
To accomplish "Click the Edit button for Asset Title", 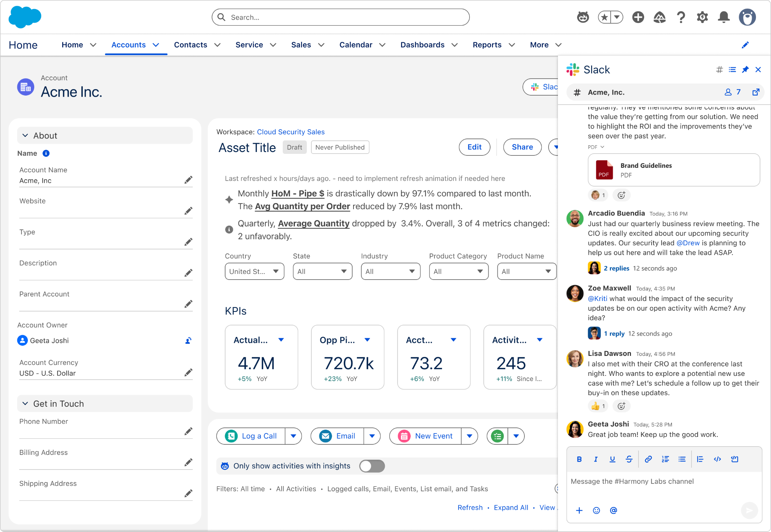I will (x=474, y=147).
